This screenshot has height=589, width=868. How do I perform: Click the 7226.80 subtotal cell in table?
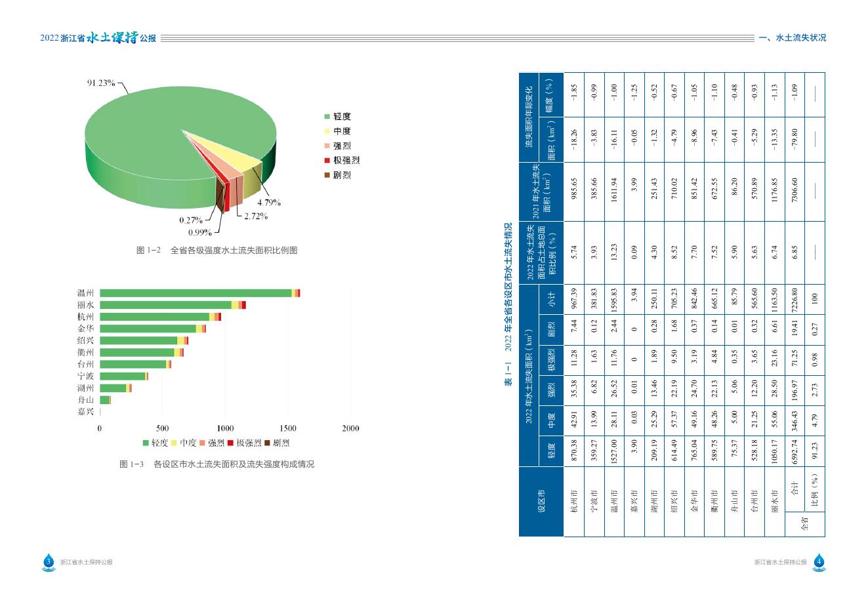[795, 298]
